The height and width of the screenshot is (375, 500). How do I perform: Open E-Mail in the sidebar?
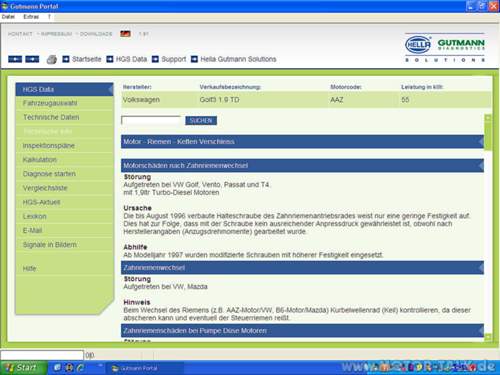tap(64, 230)
